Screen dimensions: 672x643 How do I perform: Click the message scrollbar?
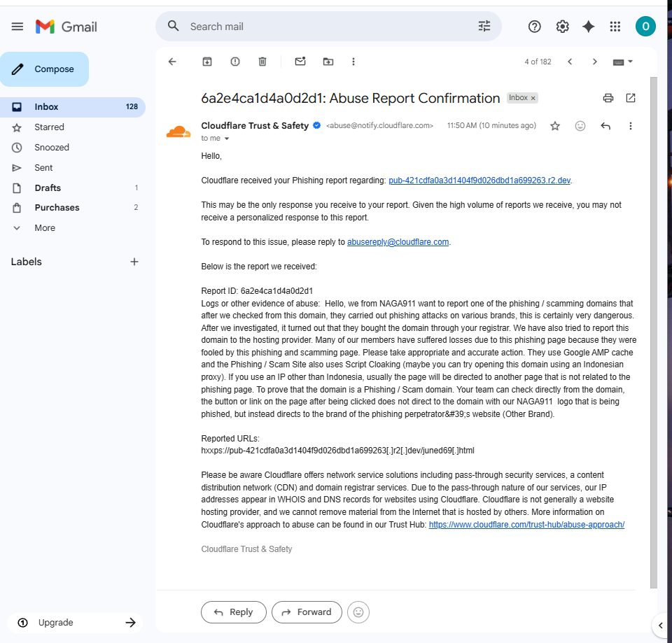click(653, 332)
